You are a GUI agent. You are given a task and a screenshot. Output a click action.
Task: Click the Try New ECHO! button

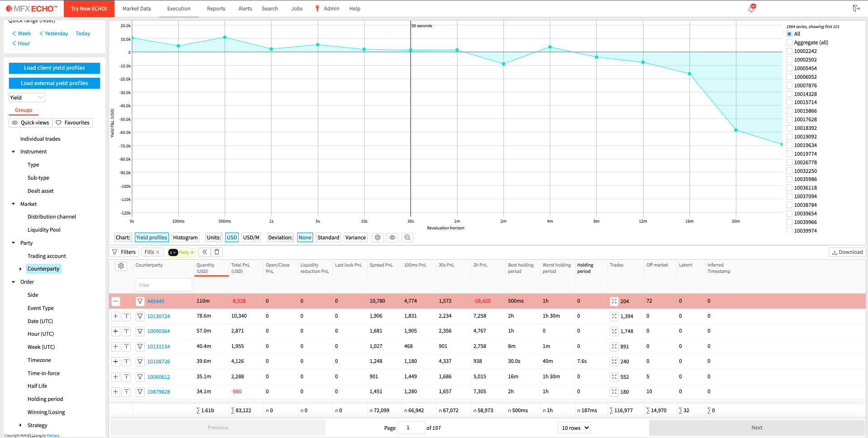point(89,9)
